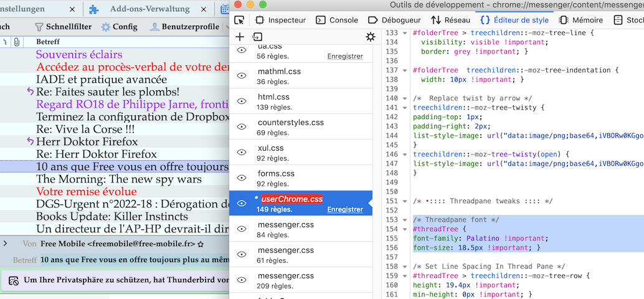Collapse code block at line 137
Viewport: 644px width, 299px height.
pos(406,70)
